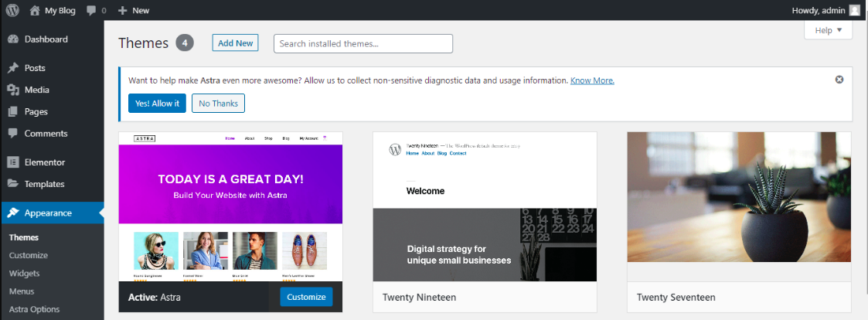Focus the Search installed themes field
868x320 pixels.
tap(363, 44)
